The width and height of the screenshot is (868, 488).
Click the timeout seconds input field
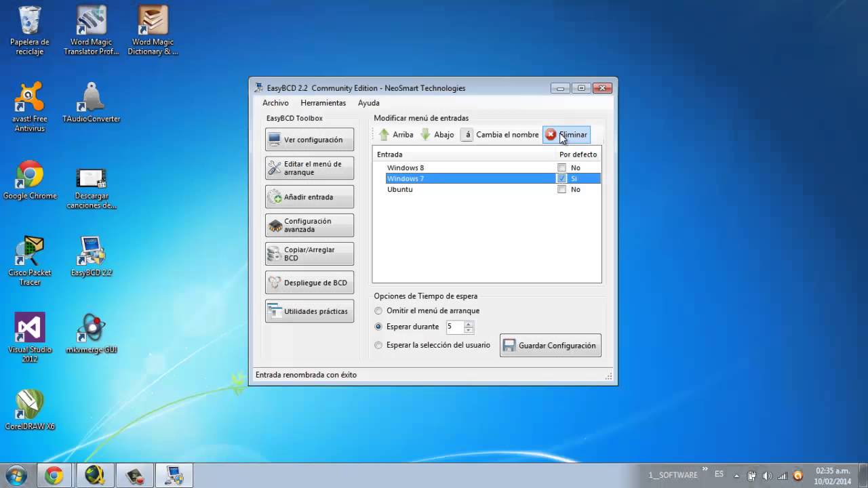pyautogui.click(x=454, y=327)
